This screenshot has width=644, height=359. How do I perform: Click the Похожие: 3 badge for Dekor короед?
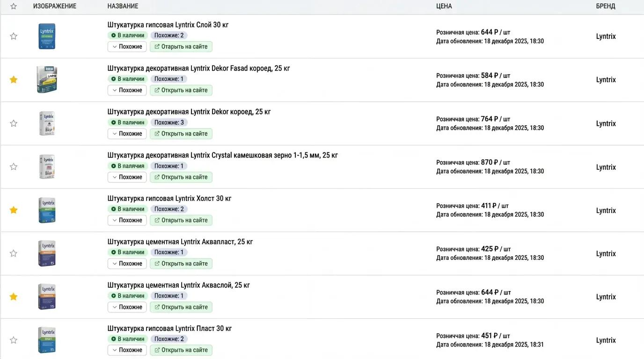click(169, 122)
